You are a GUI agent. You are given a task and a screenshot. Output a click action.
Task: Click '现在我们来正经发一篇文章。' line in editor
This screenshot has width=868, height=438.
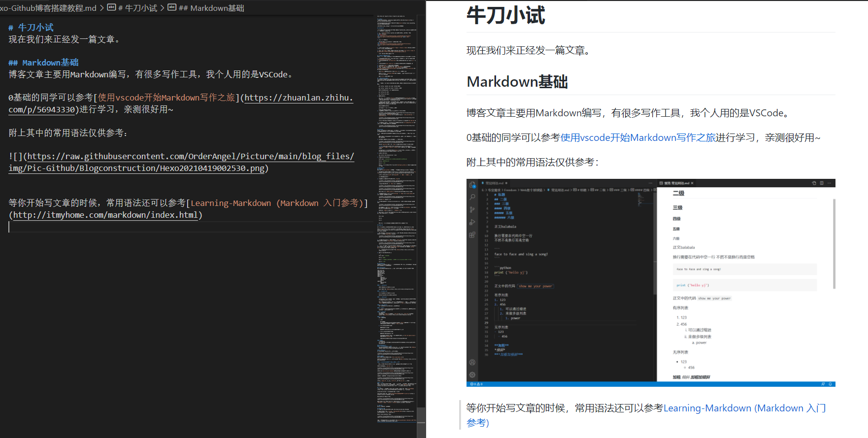click(64, 39)
